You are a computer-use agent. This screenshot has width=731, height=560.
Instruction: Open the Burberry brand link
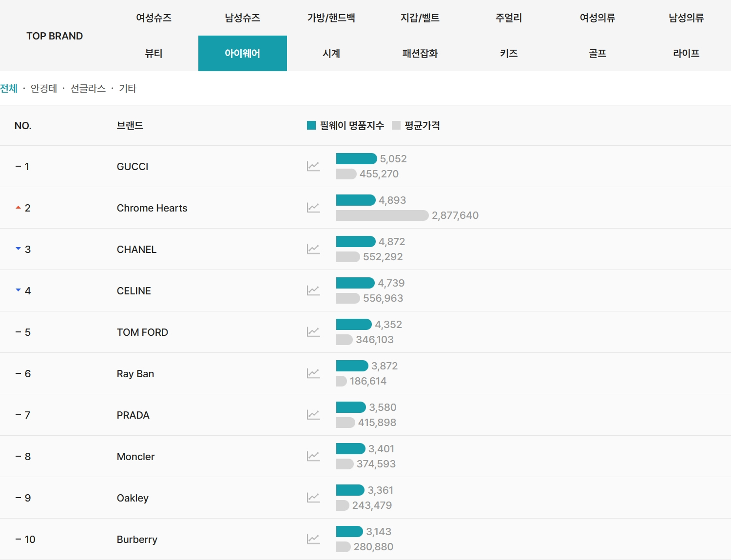pyautogui.click(x=137, y=540)
